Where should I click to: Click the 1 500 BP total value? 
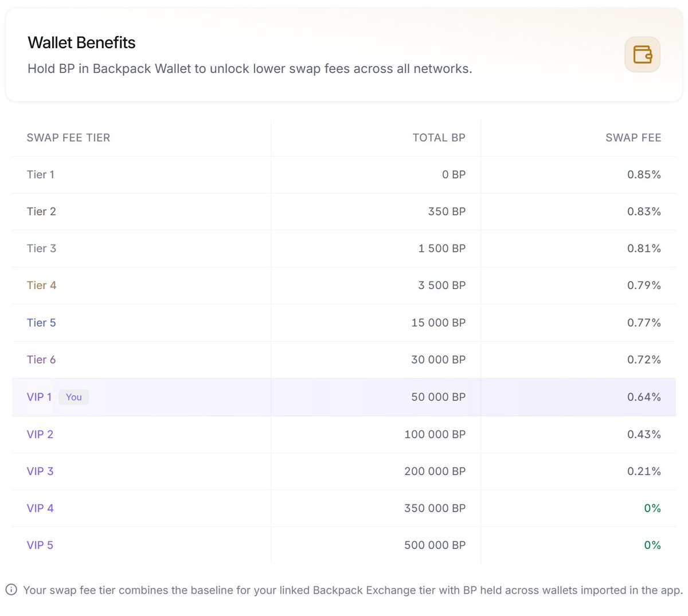pos(442,248)
